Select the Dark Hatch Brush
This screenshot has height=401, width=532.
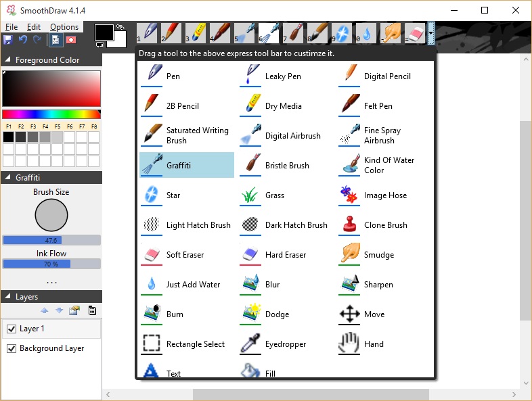point(286,225)
